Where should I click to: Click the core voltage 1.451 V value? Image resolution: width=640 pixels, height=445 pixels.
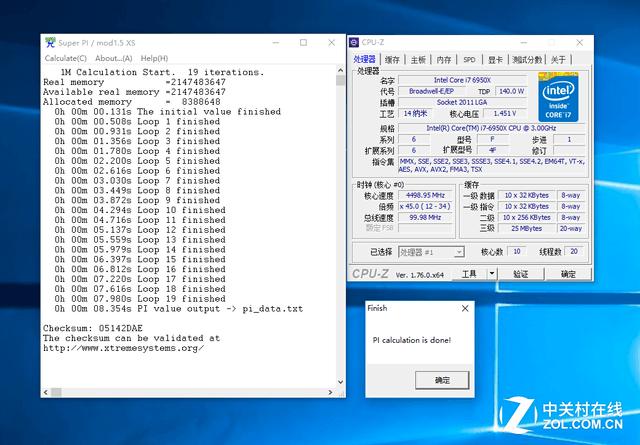tap(505, 113)
